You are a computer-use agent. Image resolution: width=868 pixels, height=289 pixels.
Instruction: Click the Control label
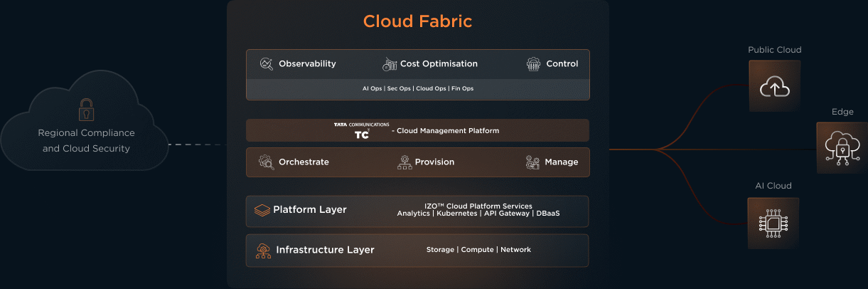point(562,64)
